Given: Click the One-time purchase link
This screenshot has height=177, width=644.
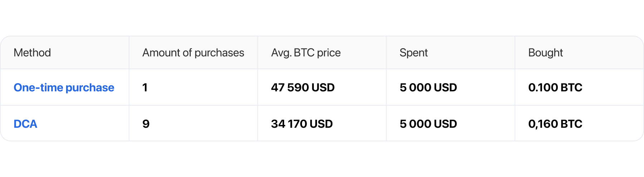Looking at the screenshot, I should [64, 87].
